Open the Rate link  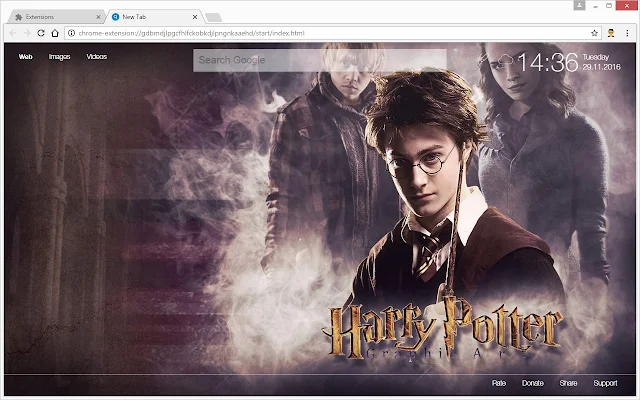tap(499, 383)
